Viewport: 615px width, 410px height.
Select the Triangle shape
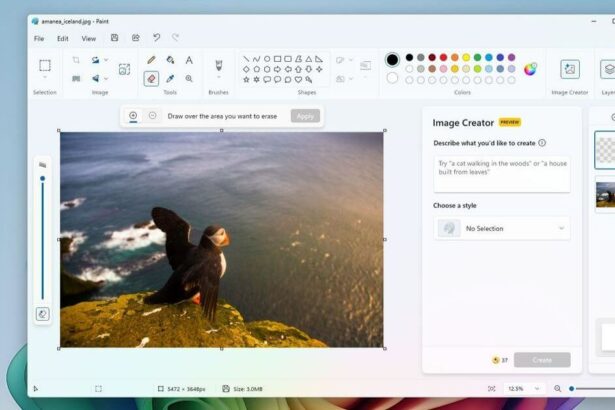pos(309,59)
